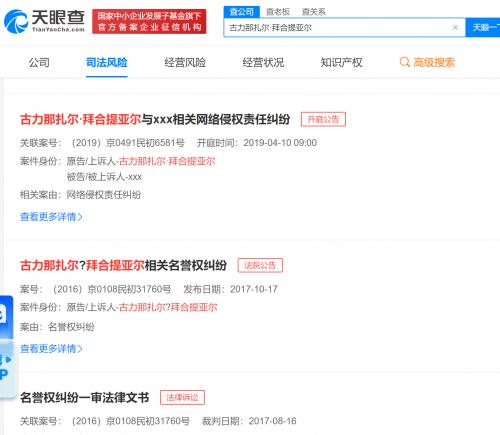500x435 pixels.
Task: Switch to the 查公司 search tab
Action: [x=242, y=12]
